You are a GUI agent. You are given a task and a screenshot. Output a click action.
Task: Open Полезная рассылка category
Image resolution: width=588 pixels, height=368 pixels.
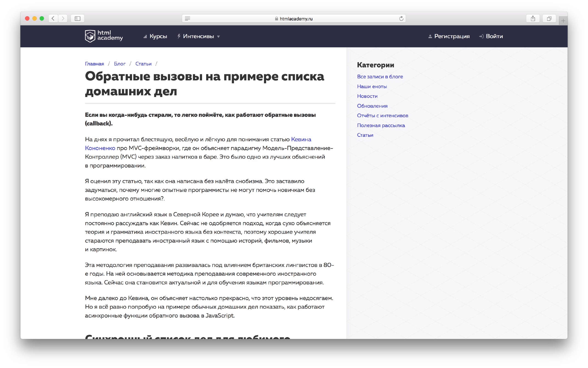381,125
